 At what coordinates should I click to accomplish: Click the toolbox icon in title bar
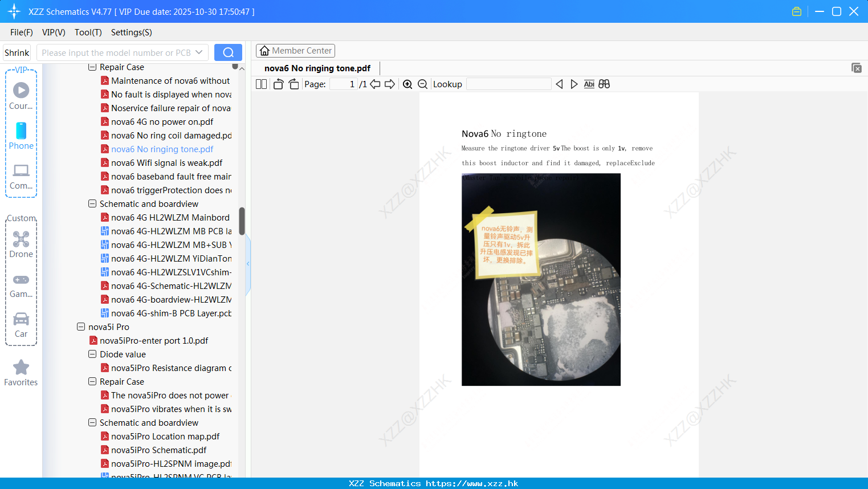tap(797, 11)
